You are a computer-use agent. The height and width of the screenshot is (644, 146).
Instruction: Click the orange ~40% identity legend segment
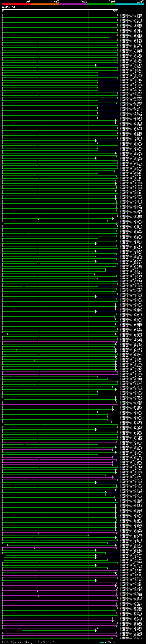[45, 4]
